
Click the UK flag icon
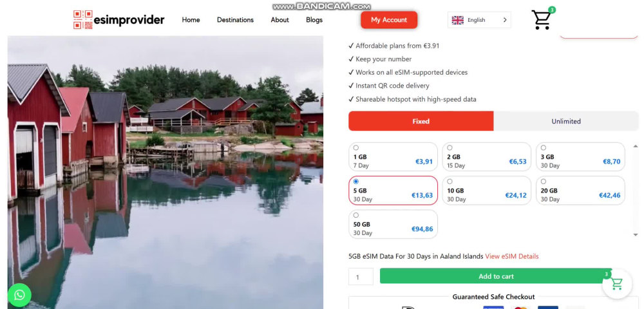coord(457,20)
